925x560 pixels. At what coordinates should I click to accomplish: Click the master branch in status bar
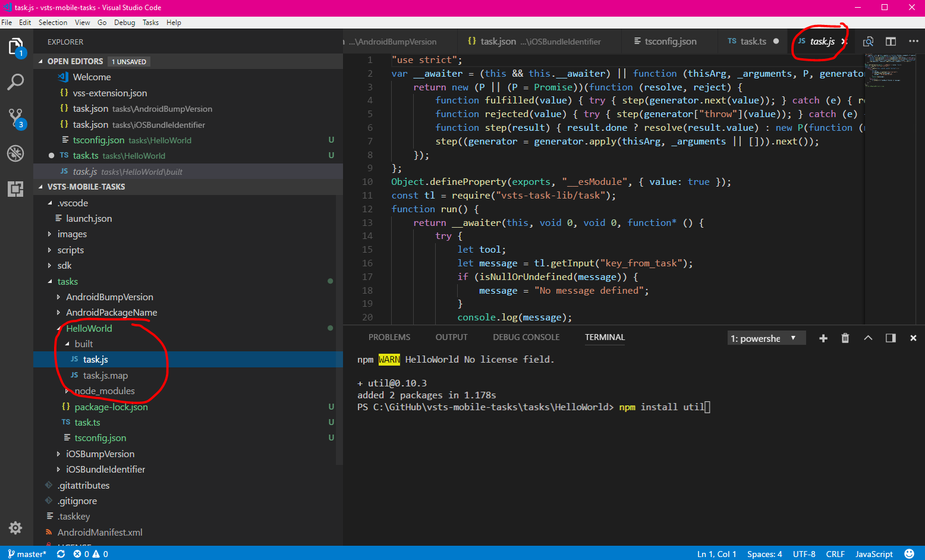(27, 554)
